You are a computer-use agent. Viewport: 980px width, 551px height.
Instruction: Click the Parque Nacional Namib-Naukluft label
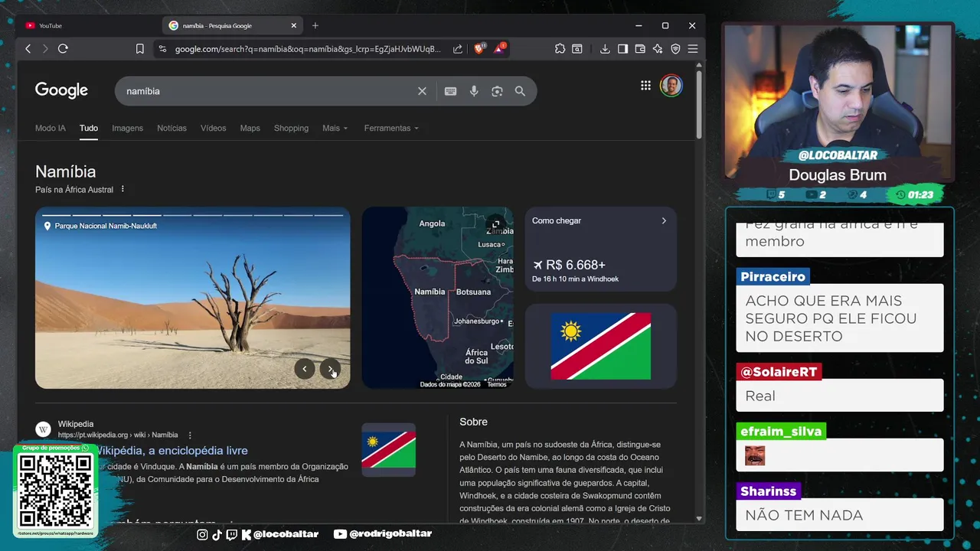click(x=106, y=226)
